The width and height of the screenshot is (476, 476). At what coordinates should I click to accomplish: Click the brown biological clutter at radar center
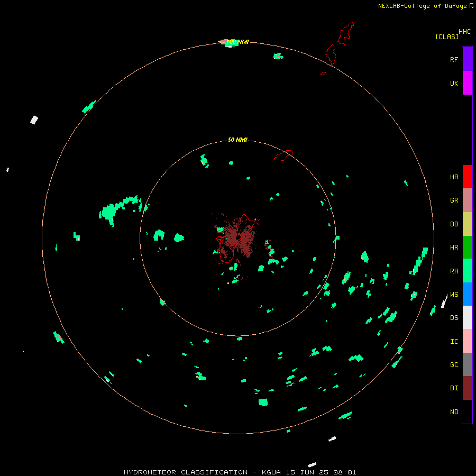point(237,239)
